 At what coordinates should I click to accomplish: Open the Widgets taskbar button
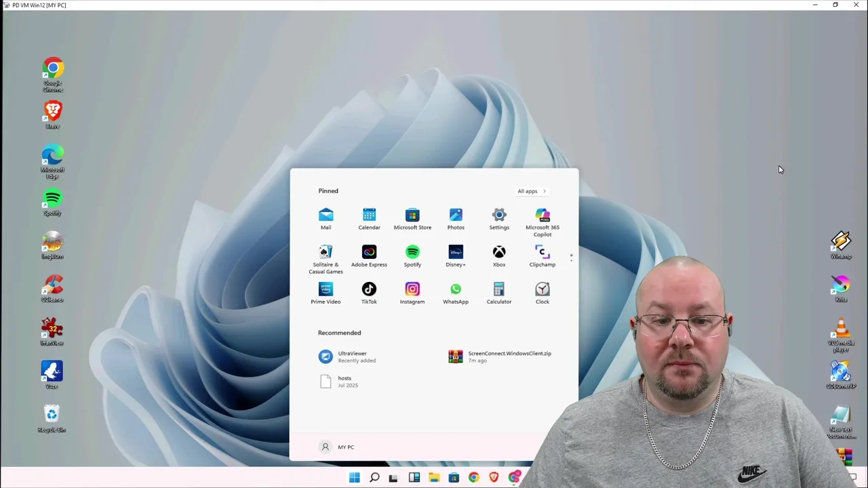pos(414,478)
